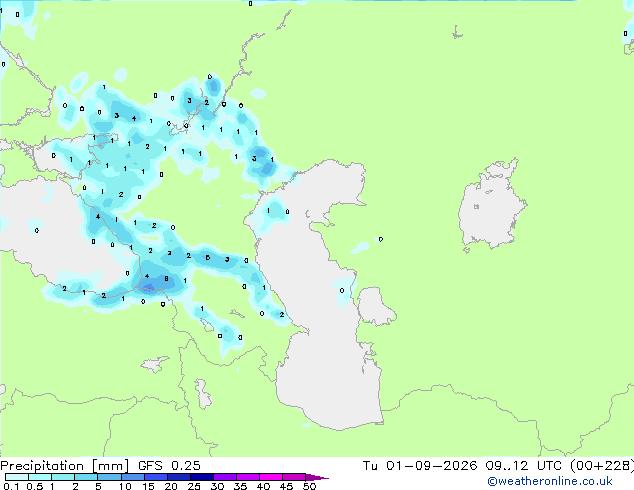Viewport: 634px width, 490px height.
Task: Click the forecast date 01-09-2026 text
Action: tap(431, 466)
